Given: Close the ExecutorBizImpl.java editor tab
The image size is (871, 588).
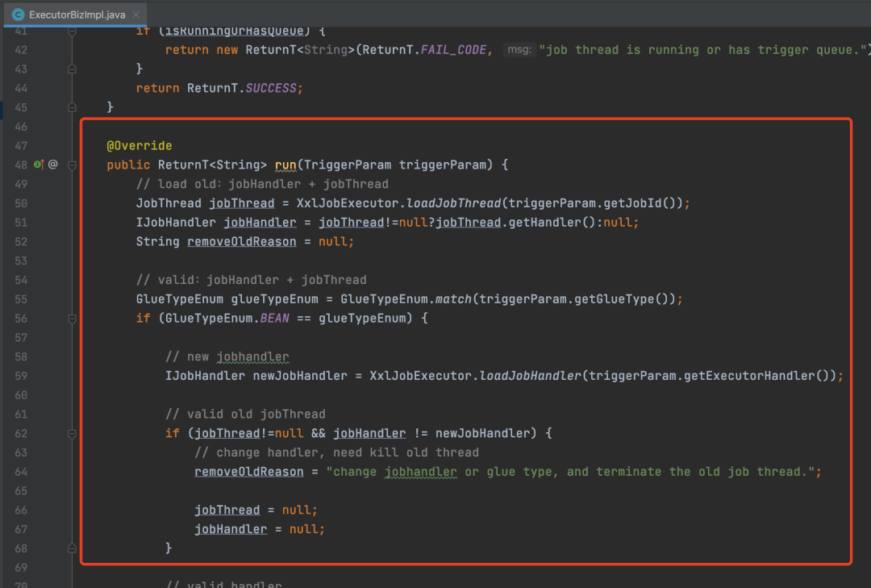Looking at the screenshot, I should pyautogui.click(x=136, y=15).
